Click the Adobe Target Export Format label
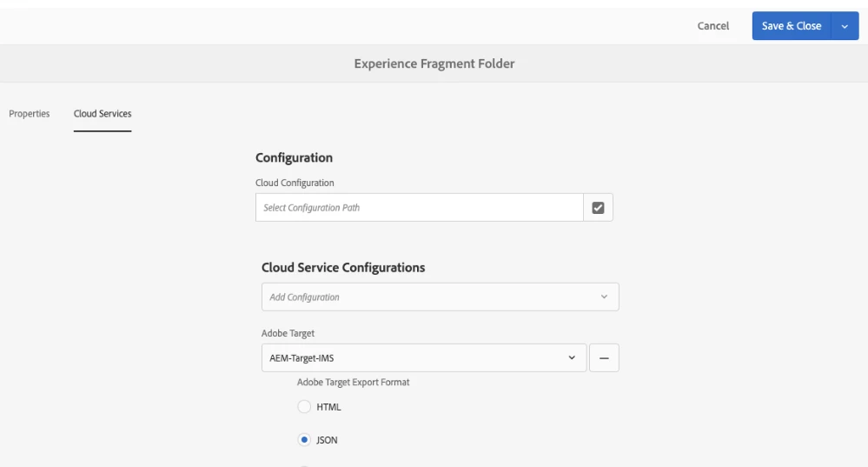 (353, 384)
